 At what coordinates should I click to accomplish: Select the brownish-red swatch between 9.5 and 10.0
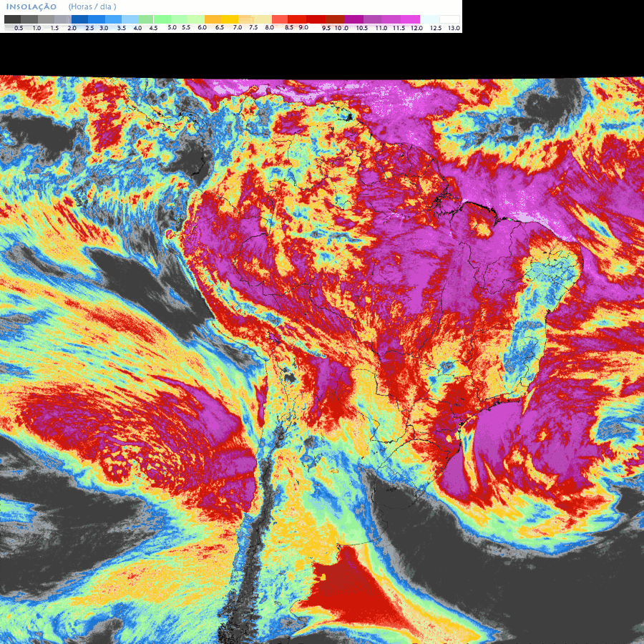coord(335,19)
